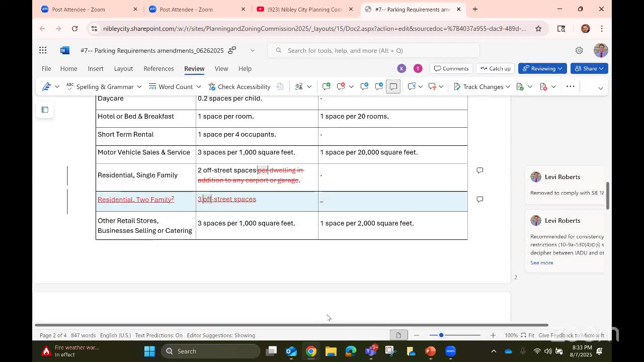
Task: Switch to the Layout tab
Action: [123, 68]
